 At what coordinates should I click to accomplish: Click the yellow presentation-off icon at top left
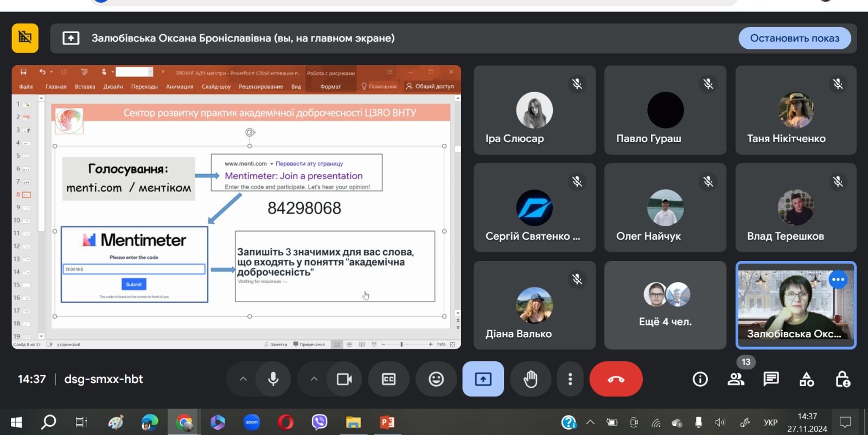point(25,38)
